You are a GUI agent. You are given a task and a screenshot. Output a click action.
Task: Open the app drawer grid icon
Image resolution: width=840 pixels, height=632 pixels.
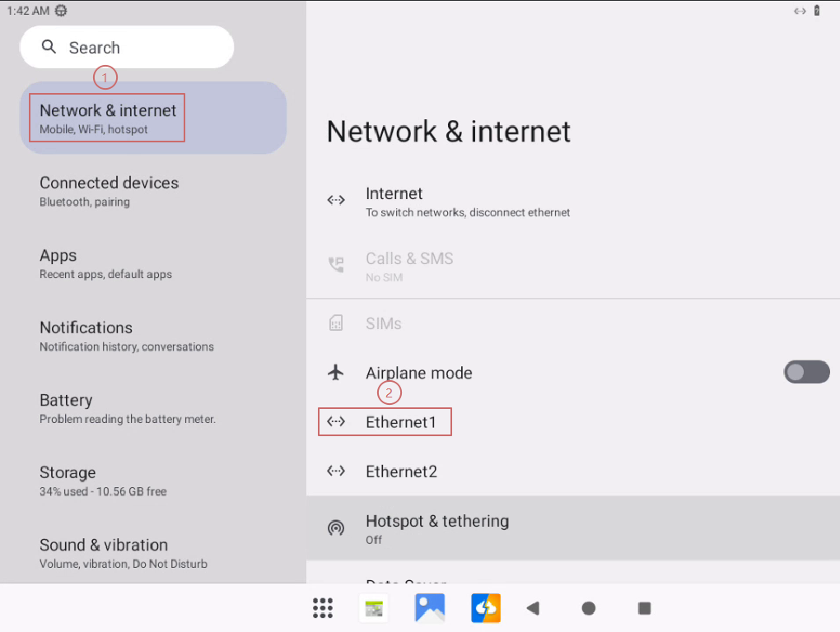pos(323,608)
